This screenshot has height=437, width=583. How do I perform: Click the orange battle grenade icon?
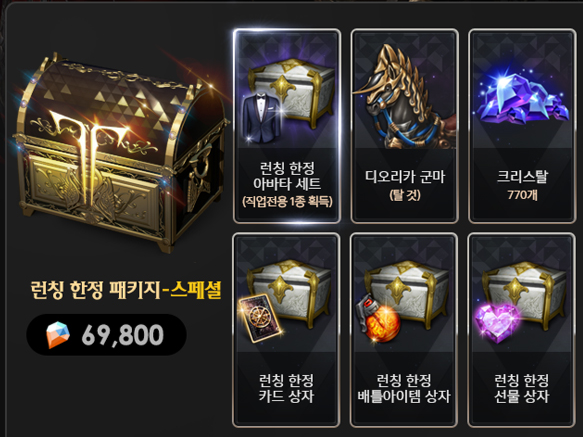pos(377,318)
